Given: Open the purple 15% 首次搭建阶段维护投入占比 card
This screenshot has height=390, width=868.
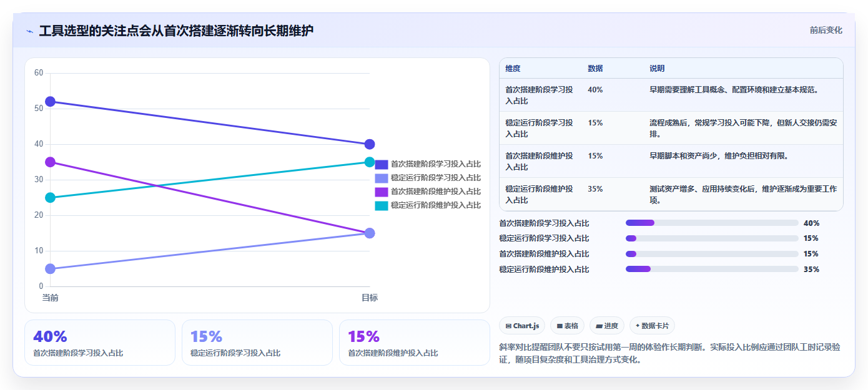Looking at the screenshot, I should coord(415,343).
